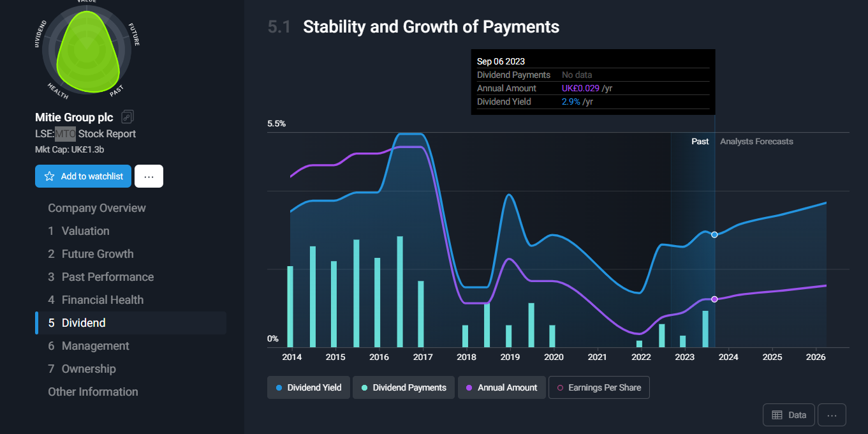Click the Stability and Growth of Payments heading
This screenshot has height=434, width=868.
point(431,27)
